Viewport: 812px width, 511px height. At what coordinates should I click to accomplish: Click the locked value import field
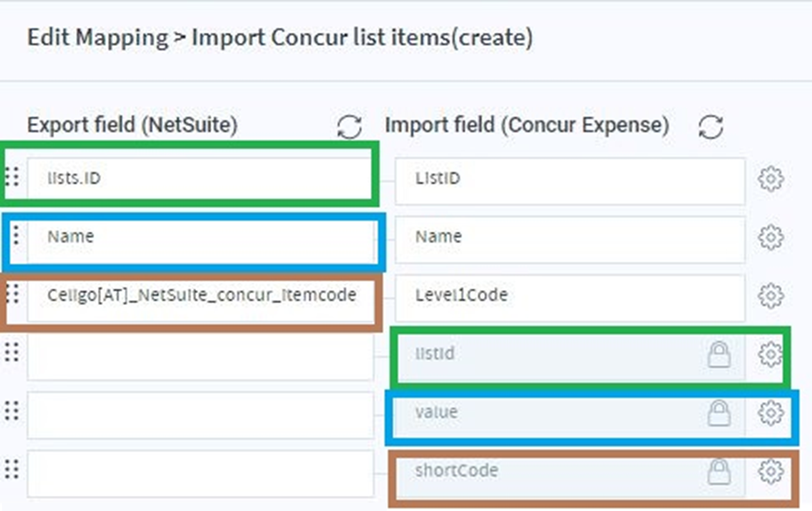(570, 415)
